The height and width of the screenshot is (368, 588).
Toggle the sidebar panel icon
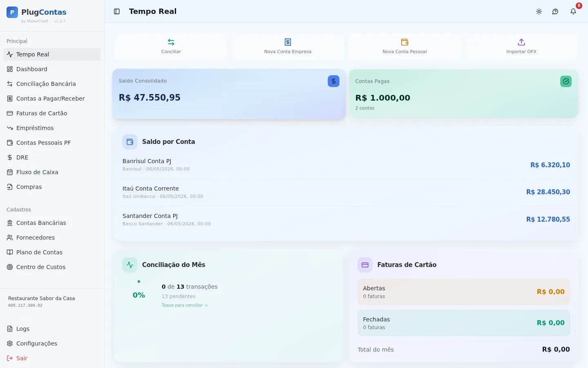pyautogui.click(x=117, y=11)
